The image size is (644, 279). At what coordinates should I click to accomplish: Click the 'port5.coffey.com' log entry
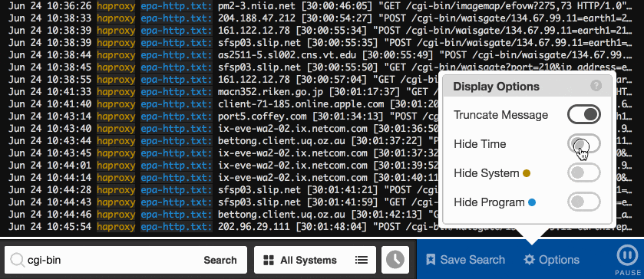pyautogui.click(x=329, y=117)
